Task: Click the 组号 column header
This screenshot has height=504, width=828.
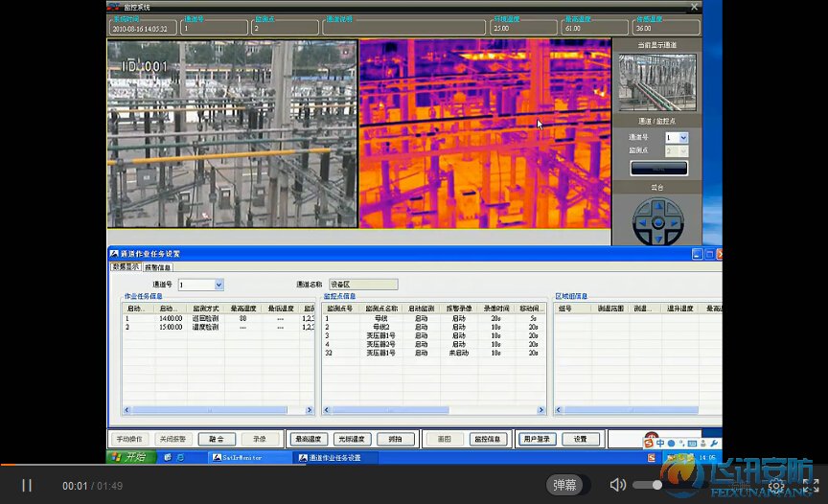Action: point(573,309)
